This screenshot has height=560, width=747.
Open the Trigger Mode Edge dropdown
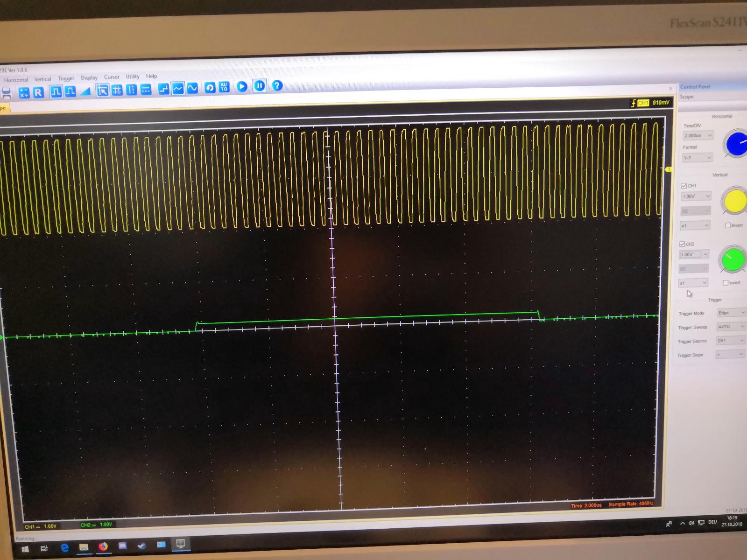tap(731, 313)
